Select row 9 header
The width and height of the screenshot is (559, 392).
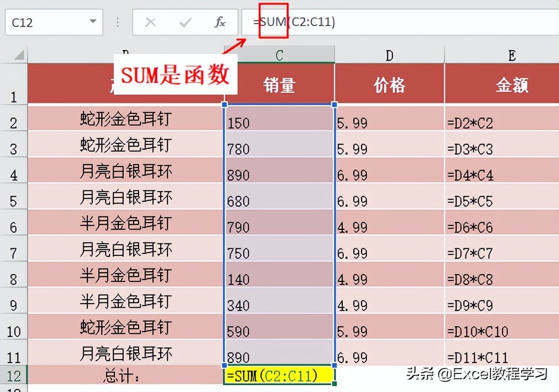[x=14, y=300]
